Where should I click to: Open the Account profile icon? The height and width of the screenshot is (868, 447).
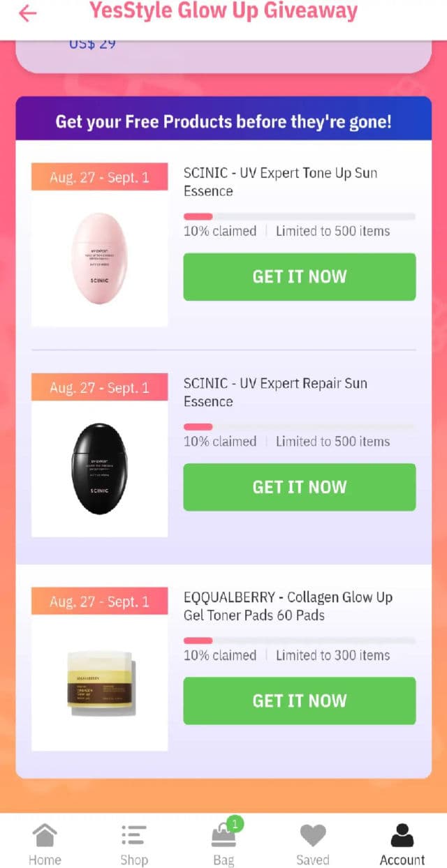click(x=402, y=835)
